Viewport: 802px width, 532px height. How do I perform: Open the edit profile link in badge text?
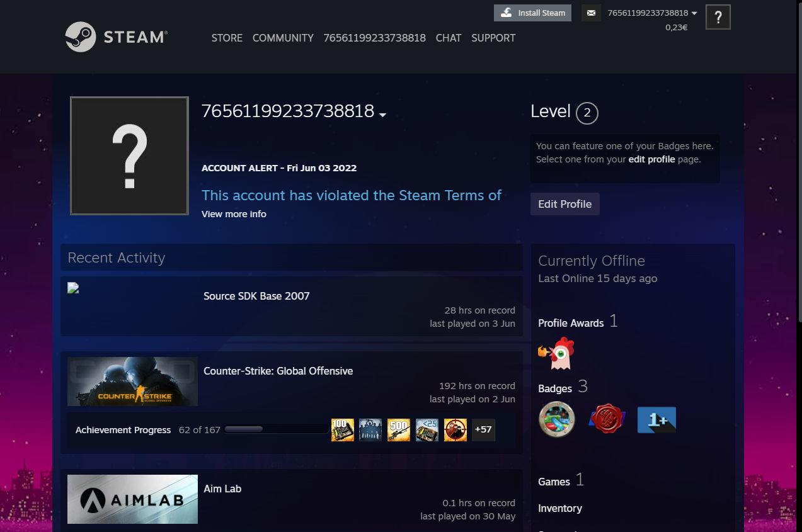[x=651, y=159]
